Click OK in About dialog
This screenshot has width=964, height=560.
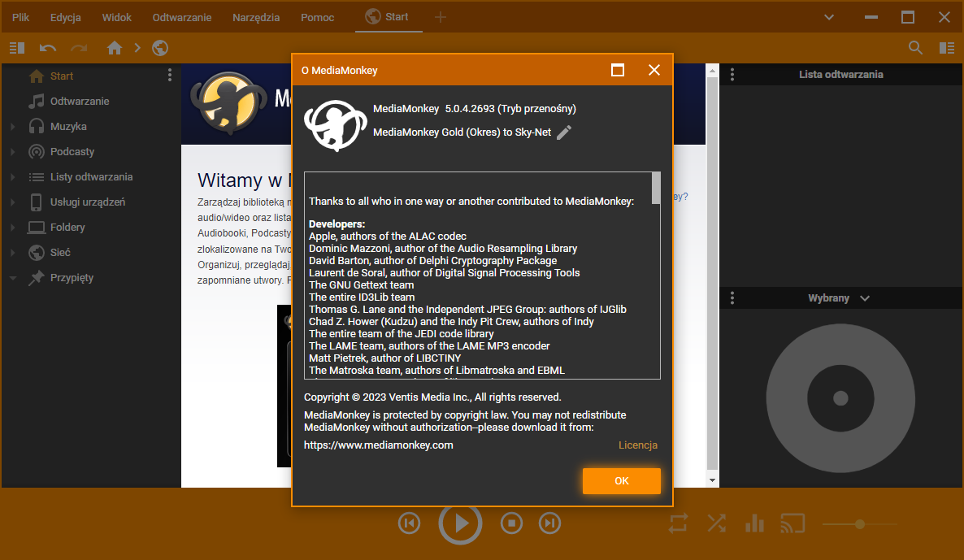pyautogui.click(x=622, y=480)
